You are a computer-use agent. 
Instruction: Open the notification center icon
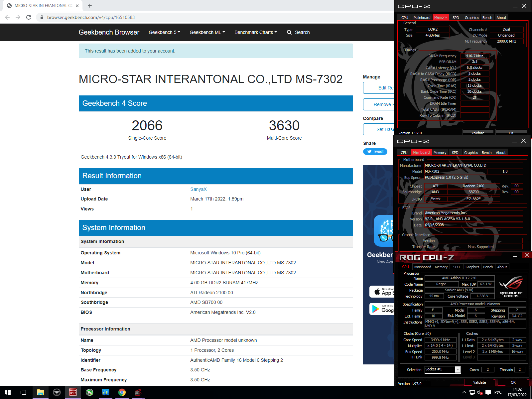coord(488,392)
